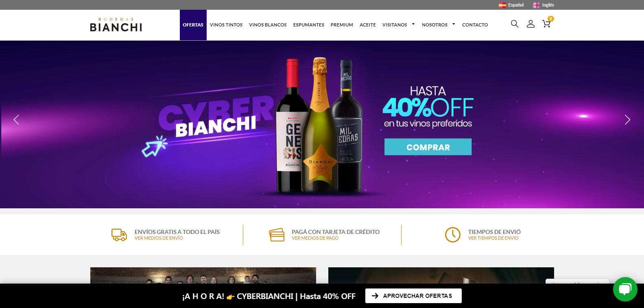Viewport: 644px width, 308px height.
Task: Click the clock shipping times icon
Action: coord(453,235)
